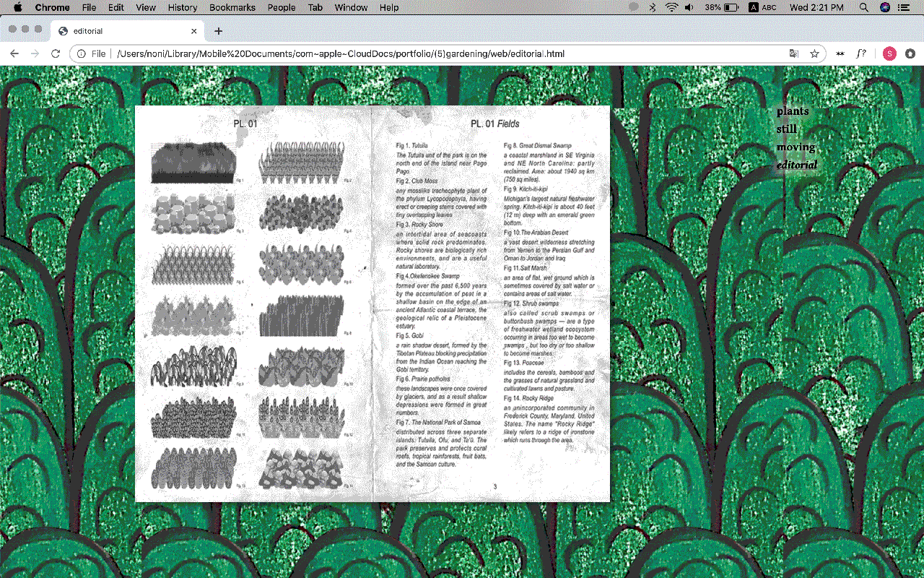This screenshot has width=924, height=578.
Task: Click the volume icon in menu bar
Action: 689,7
